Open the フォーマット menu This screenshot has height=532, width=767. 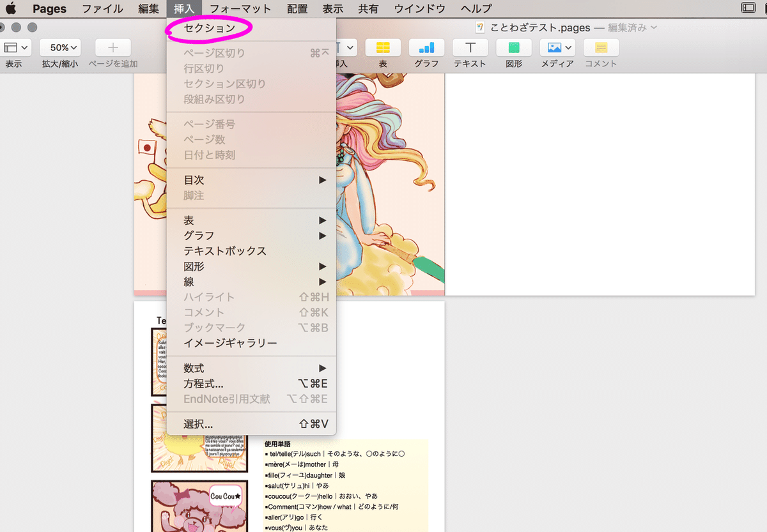(x=240, y=8)
